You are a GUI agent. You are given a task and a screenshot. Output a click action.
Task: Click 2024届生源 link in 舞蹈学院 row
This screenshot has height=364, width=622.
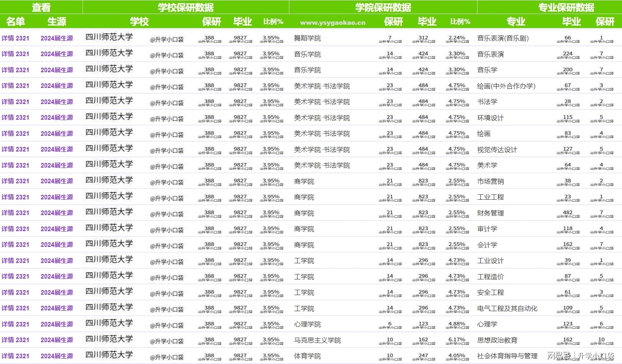click(57, 38)
